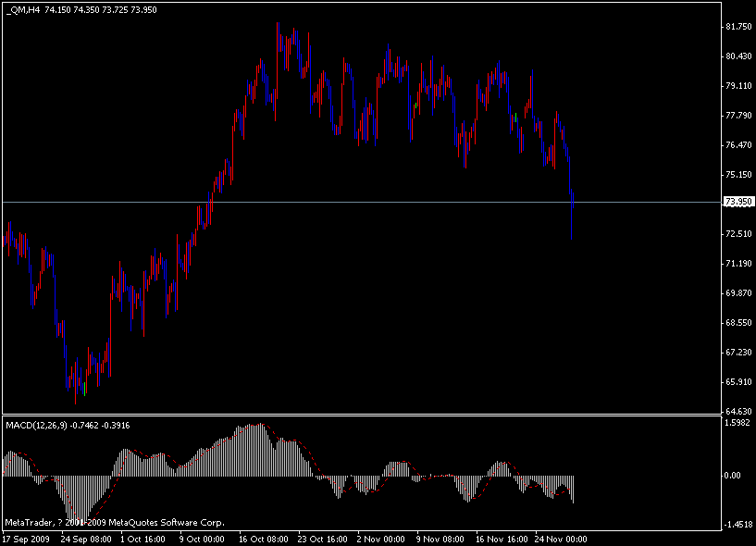Click the 64.630 price scale label
The image size is (756, 546).
[737, 412]
